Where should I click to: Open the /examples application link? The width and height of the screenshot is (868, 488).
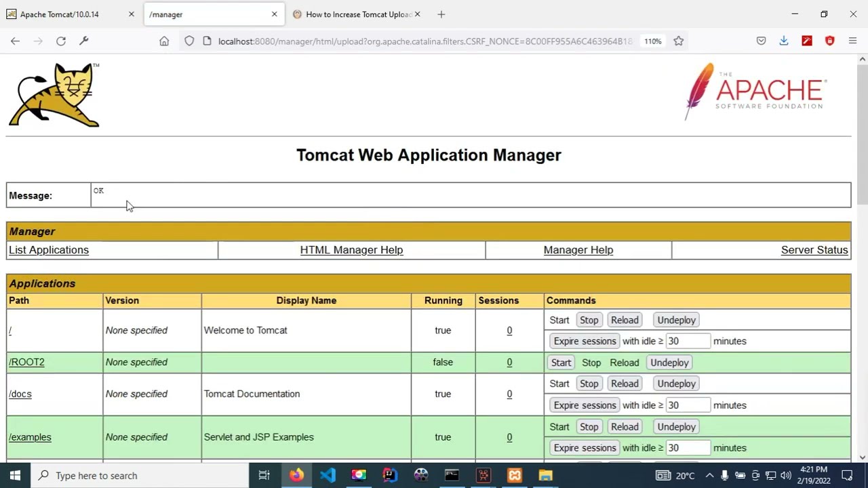pos(30,437)
